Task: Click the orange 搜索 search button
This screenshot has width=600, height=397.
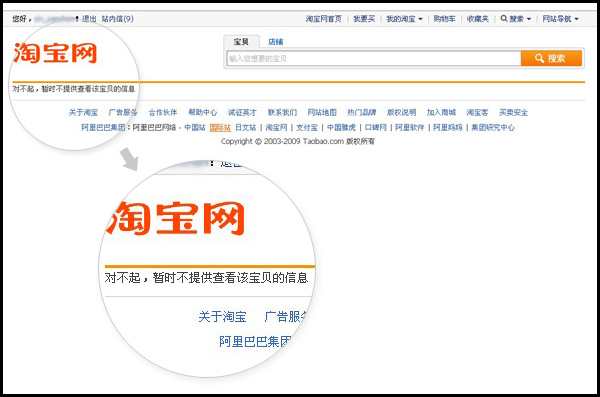Action: pos(551,58)
